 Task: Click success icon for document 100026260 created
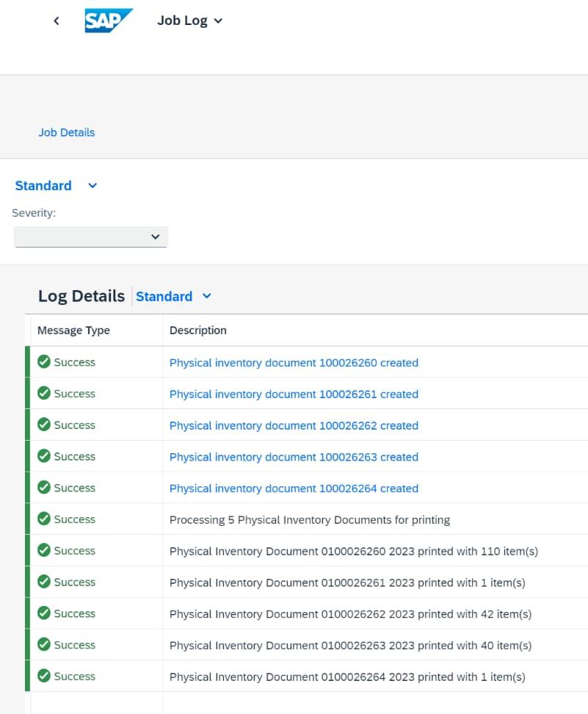pos(44,362)
